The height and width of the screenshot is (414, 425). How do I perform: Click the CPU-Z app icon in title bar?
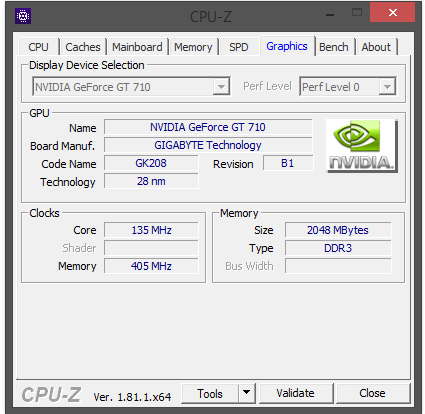point(23,16)
